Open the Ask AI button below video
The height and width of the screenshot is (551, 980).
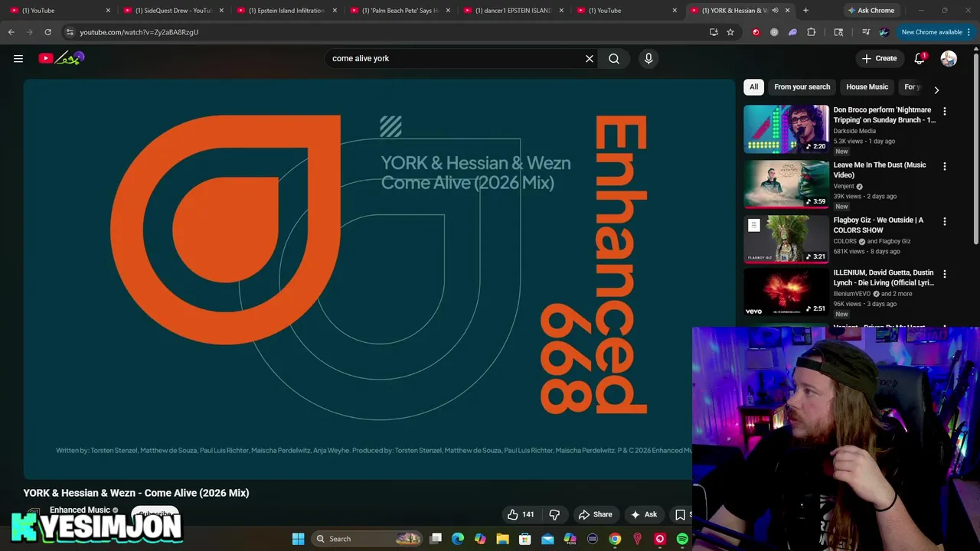643,514
